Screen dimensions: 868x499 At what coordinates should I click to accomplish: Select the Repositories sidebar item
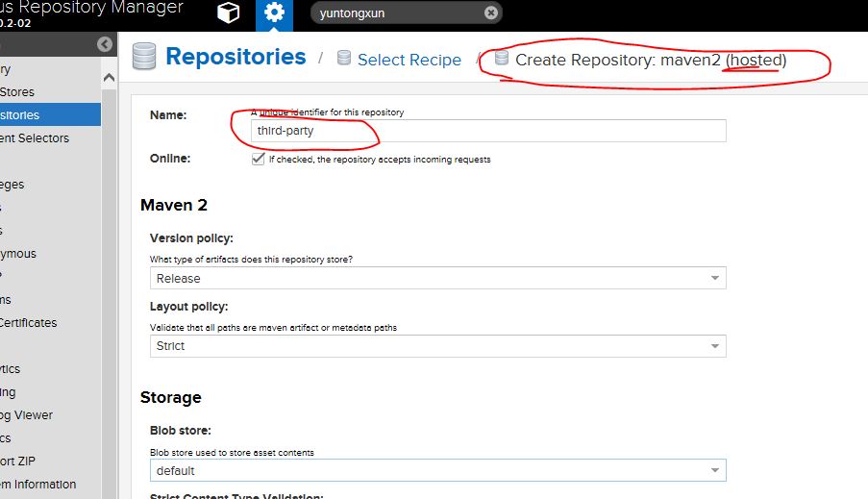50,114
